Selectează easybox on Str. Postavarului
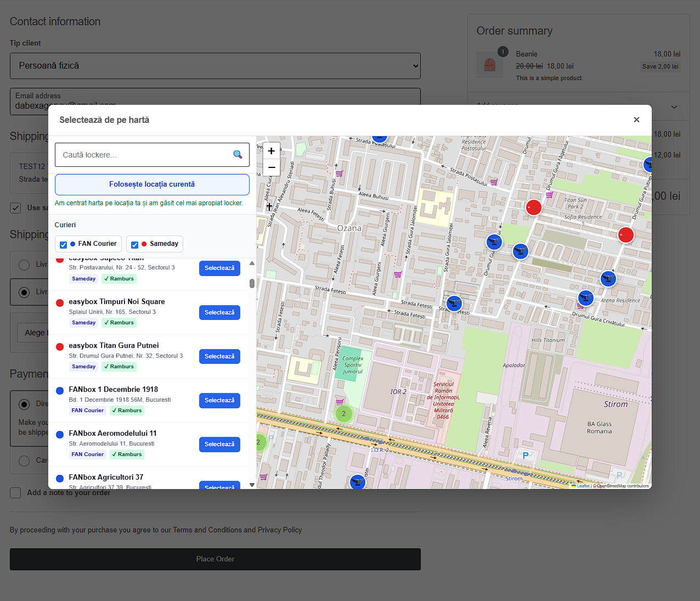This screenshot has width=700, height=601. [219, 268]
